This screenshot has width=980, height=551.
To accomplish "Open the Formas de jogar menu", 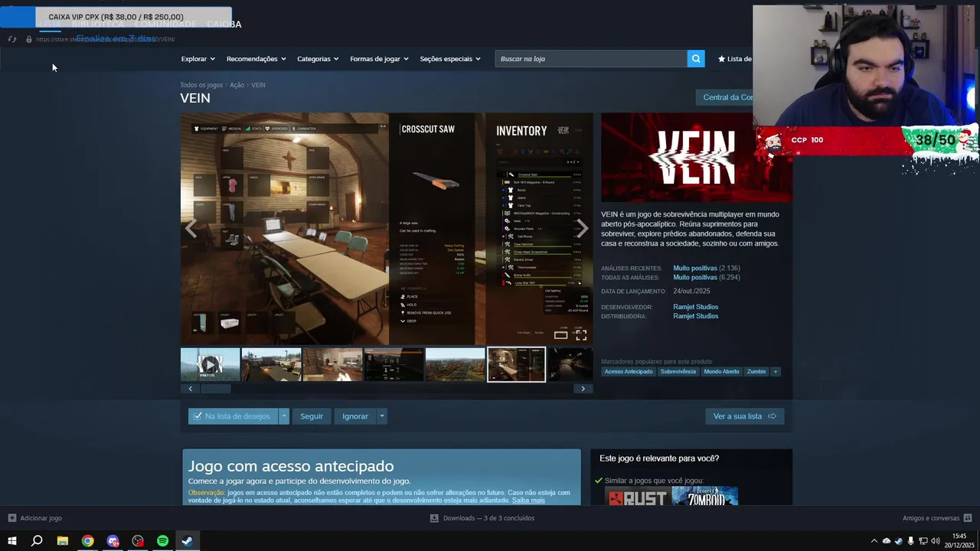I will (379, 59).
